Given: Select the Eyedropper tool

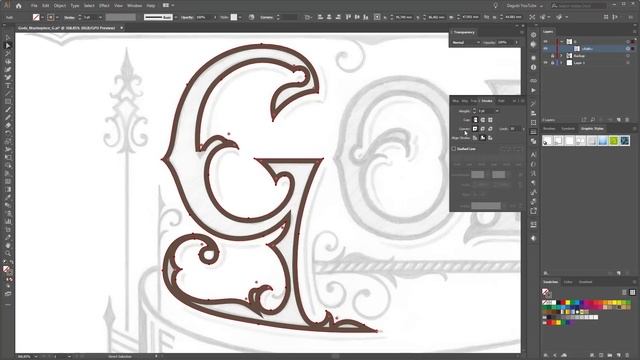Looking at the screenshot, I should point(8,198).
